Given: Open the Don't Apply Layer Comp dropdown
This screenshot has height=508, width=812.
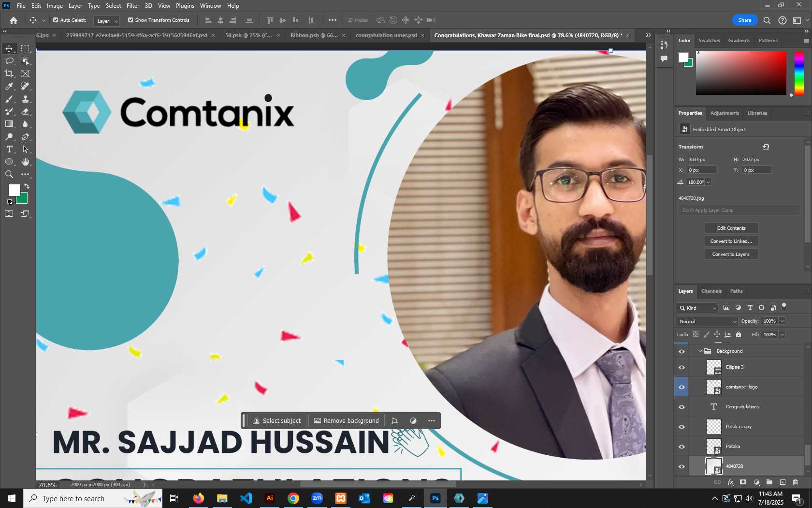Looking at the screenshot, I should point(739,210).
